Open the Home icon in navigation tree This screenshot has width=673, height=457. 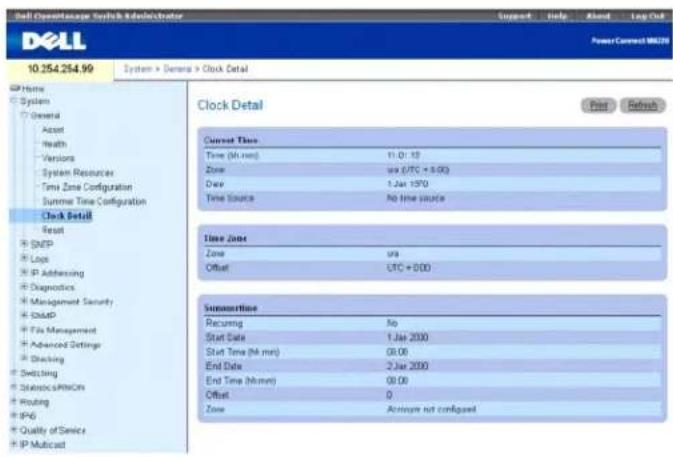[x=15, y=88]
